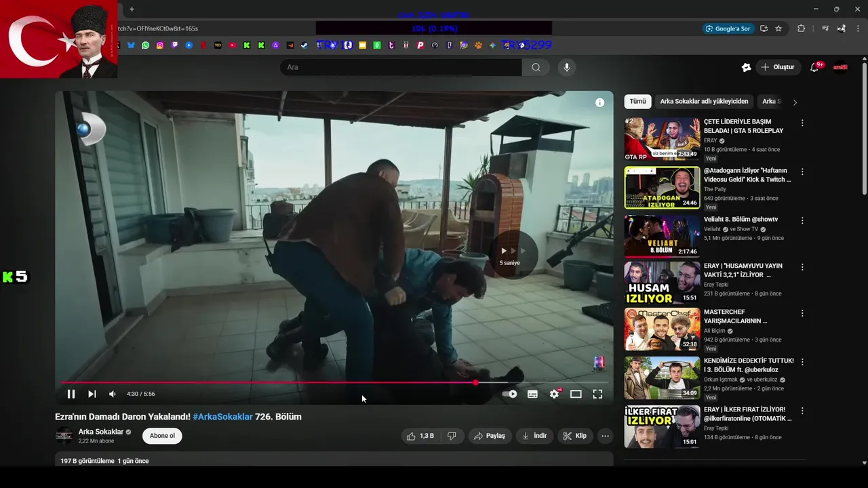The image size is (868, 488).
Task: Click the install app icon in address bar
Action: (x=764, y=28)
